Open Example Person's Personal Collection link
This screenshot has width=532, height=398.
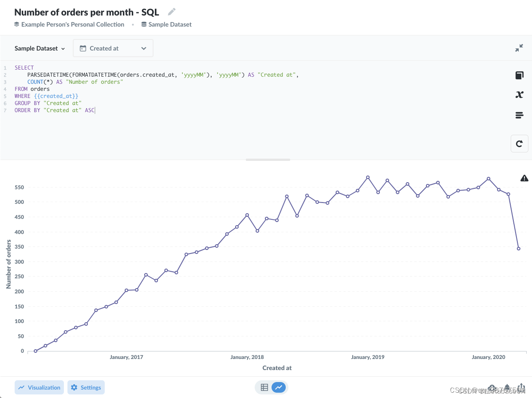(73, 24)
